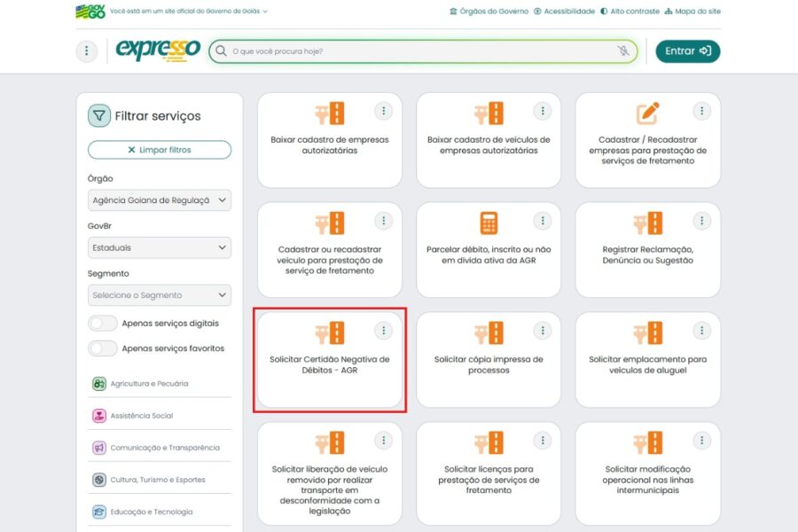Click the voice search microphone in the search bar
The image size is (798, 532).
click(623, 51)
